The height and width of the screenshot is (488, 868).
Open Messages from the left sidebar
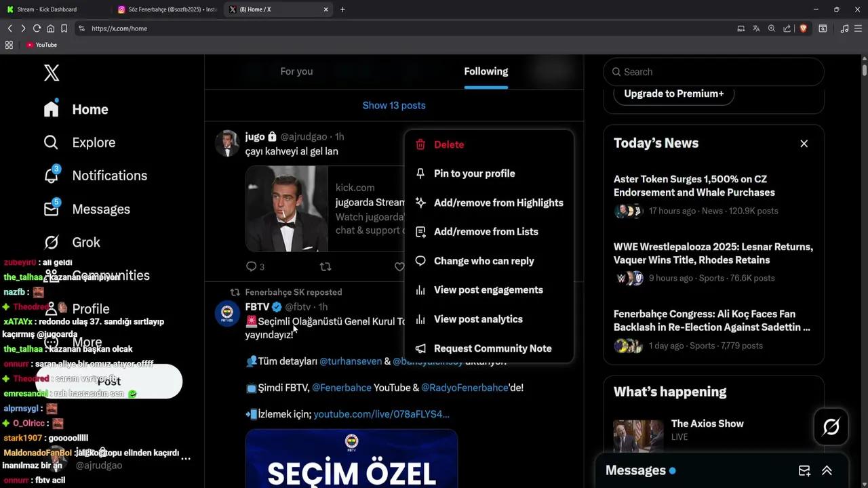(87, 209)
